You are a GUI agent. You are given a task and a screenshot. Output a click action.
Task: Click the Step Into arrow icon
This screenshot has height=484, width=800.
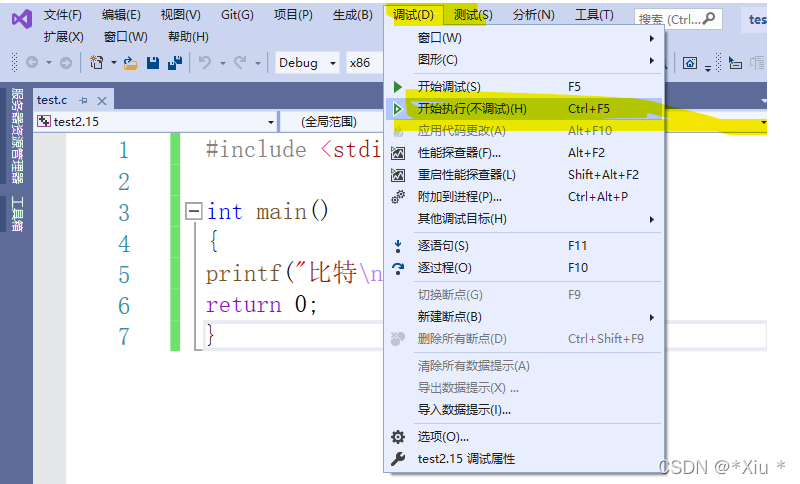398,246
